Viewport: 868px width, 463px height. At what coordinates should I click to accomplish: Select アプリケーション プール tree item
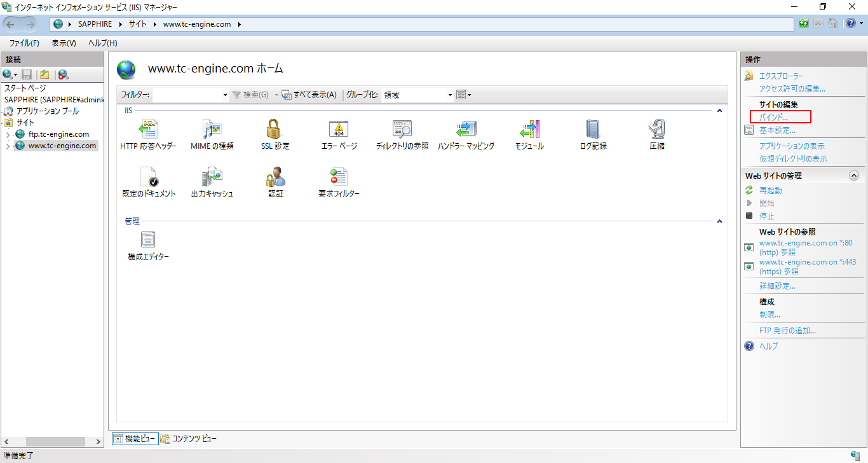tap(47, 111)
